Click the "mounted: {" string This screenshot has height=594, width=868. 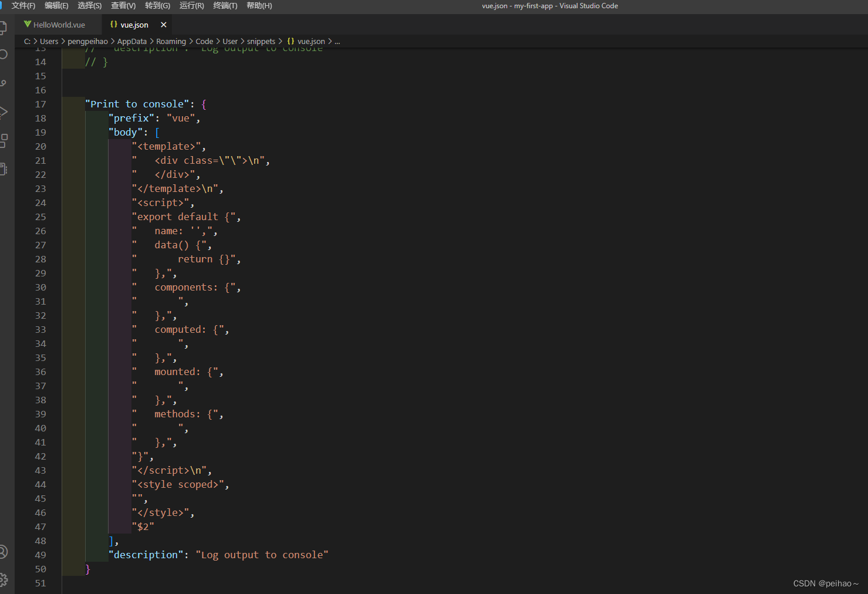coord(175,372)
